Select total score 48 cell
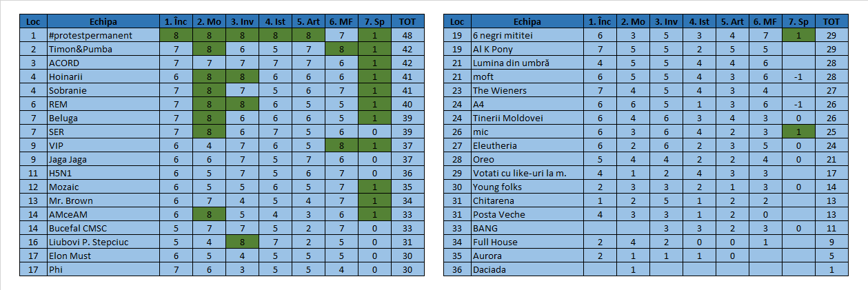The width and height of the screenshot is (868, 290). 408,35
